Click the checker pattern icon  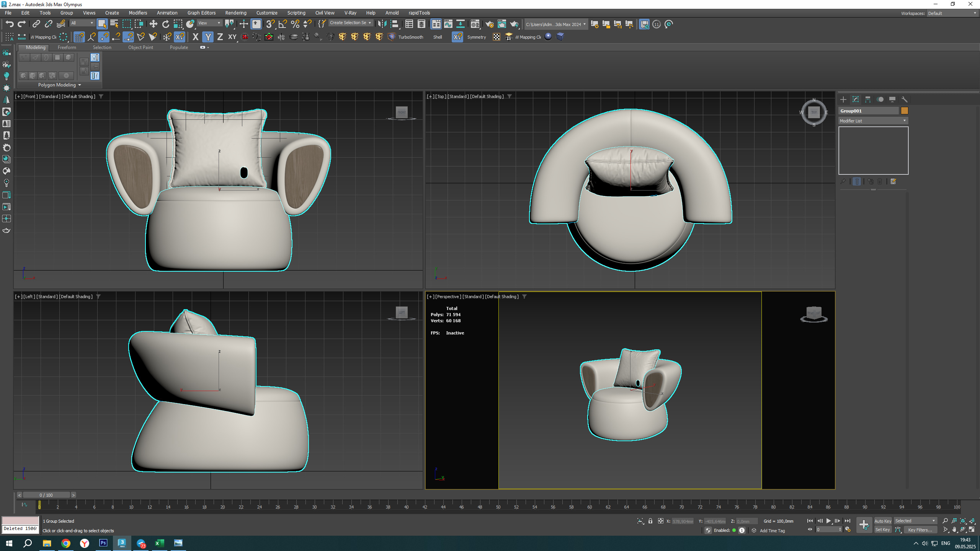click(x=497, y=37)
